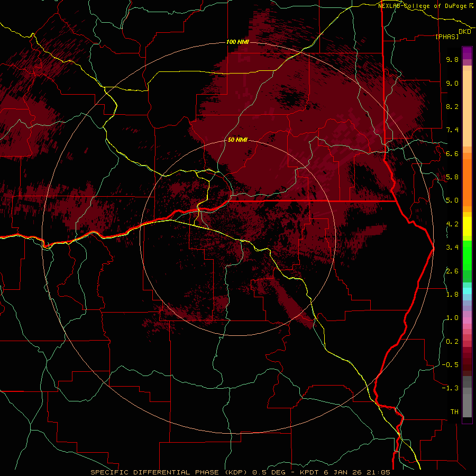Viewport: 476px width, 476px height.
Task: Click the 100 NMI range ring label
Action: [237, 42]
